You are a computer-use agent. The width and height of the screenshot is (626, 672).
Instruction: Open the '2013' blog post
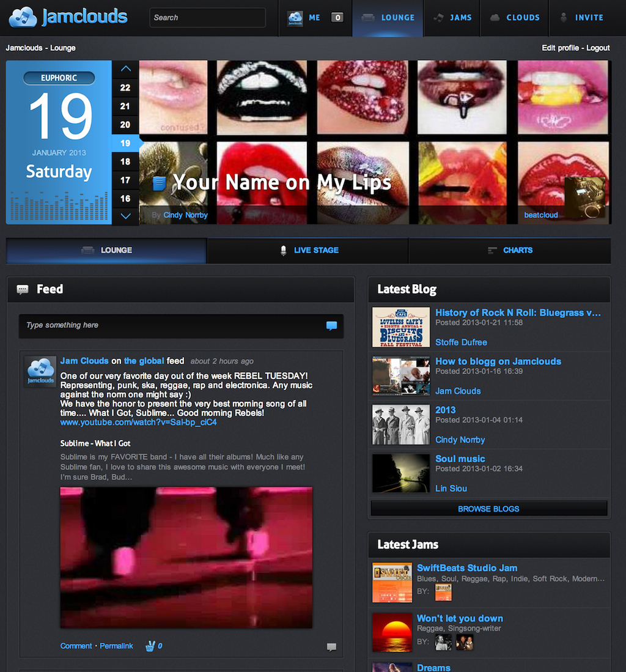446,410
